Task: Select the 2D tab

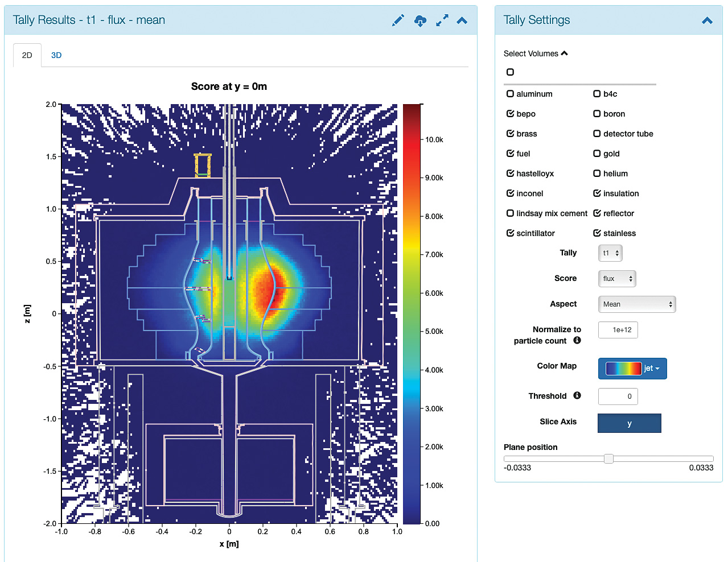Action: pyautogui.click(x=27, y=55)
